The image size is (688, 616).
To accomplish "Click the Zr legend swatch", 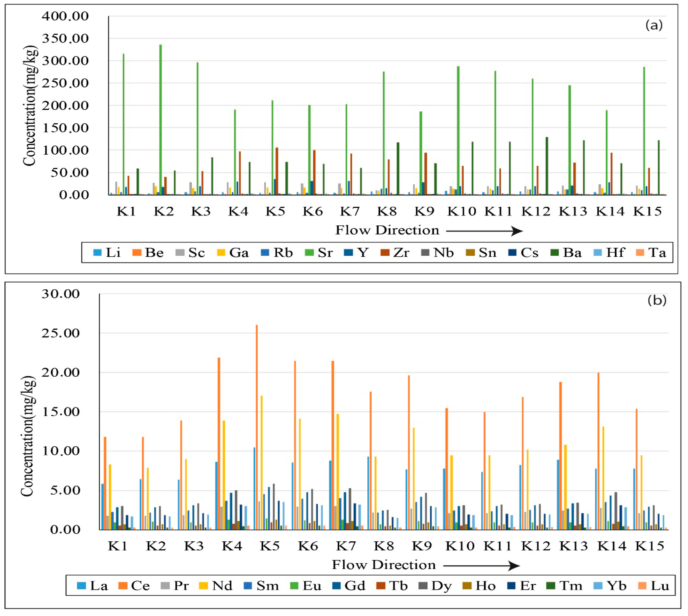I will (x=385, y=252).
